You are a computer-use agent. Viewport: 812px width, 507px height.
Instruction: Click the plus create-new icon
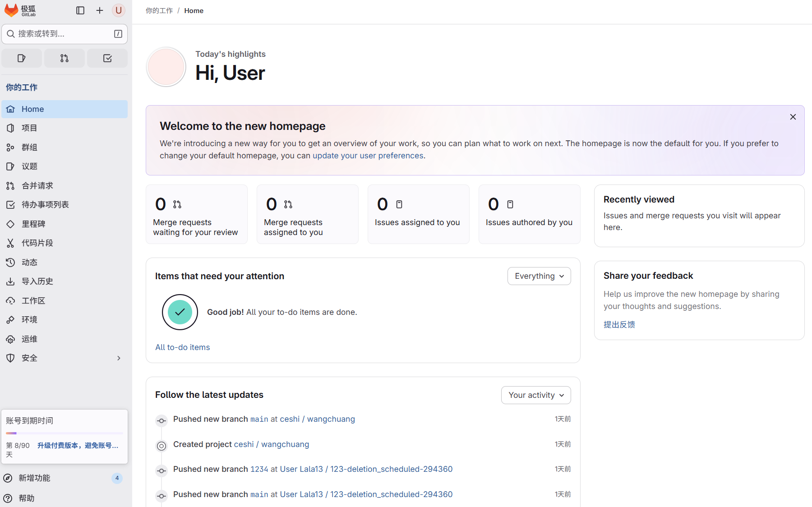point(100,10)
